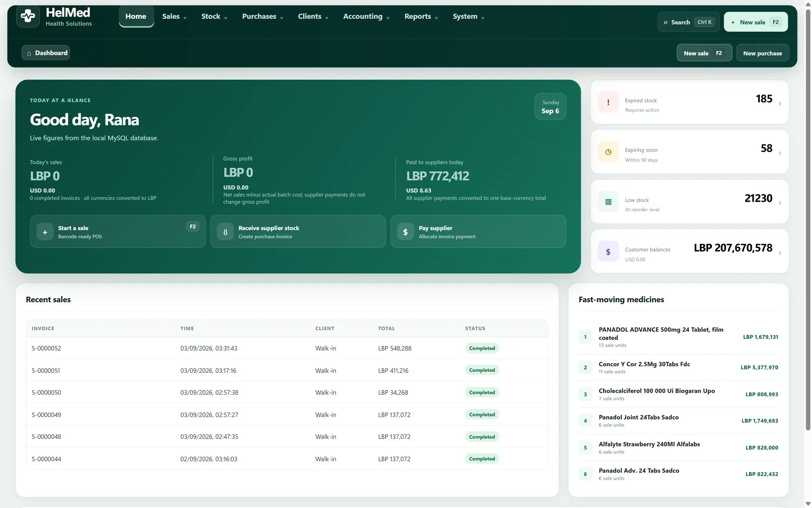Open the Expired stock card chevron

[x=780, y=104]
